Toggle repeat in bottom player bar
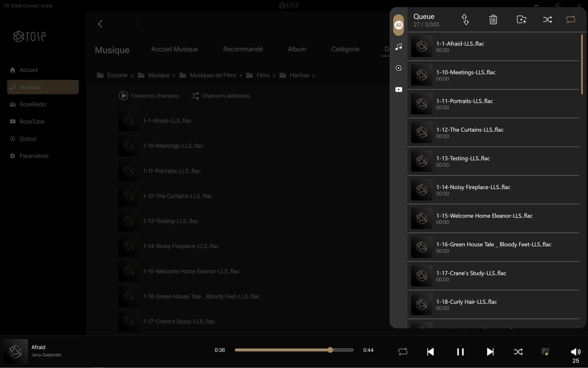 tap(403, 352)
